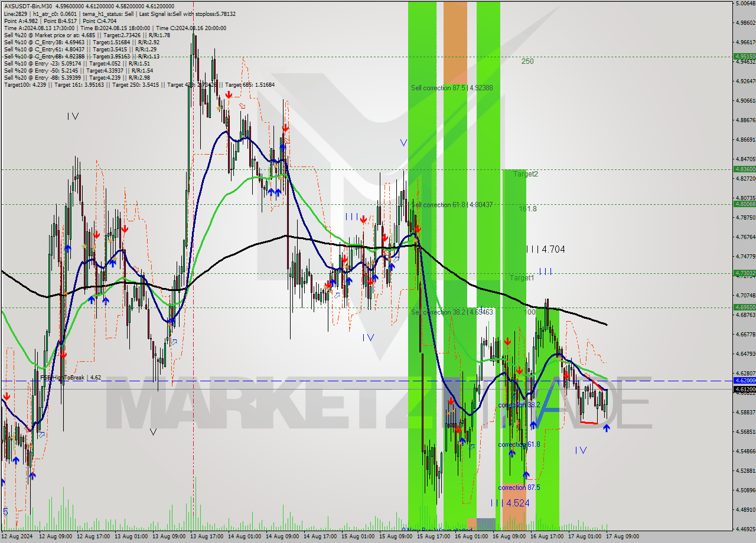The height and width of the screenshot is (543, 756).
Task: Click the blue 4.62000 price tag
Action: click(744, 381)
